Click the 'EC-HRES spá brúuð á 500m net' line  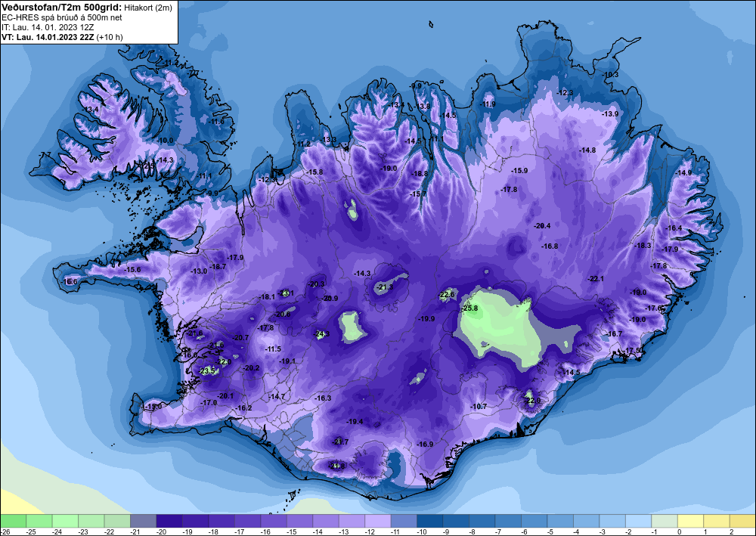point(62,18)
